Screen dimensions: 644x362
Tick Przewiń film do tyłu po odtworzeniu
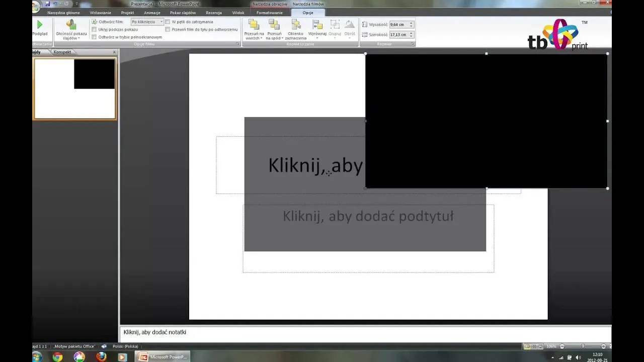[x=168, y=30]
